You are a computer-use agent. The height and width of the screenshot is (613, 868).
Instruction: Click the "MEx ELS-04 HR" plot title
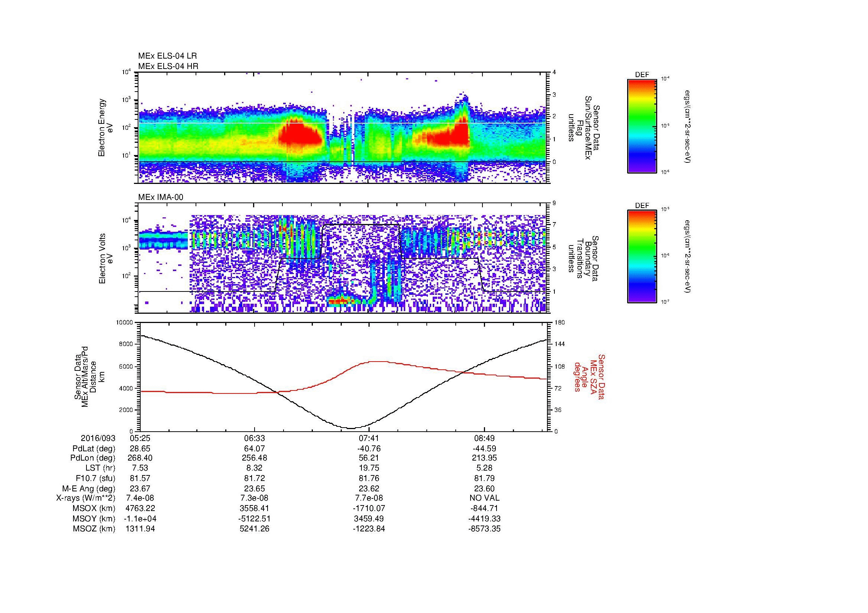168,66
